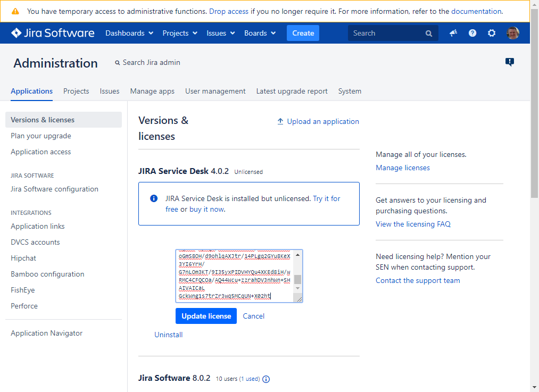Click the info icon beside 10 users
The height and width of the screenshot is (392, 539).
tap(266, 379)
